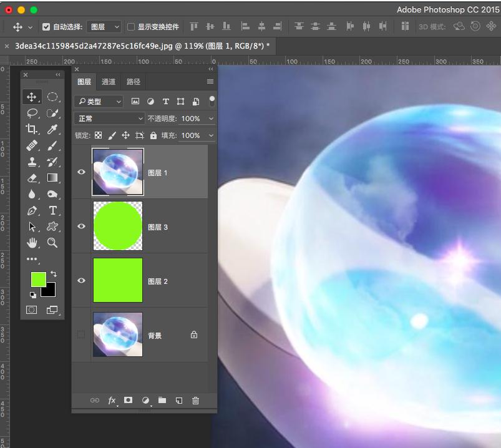501x448 pixels.
Task: Uncheck the 自动选择 checkbox
Action: [46, 27]
